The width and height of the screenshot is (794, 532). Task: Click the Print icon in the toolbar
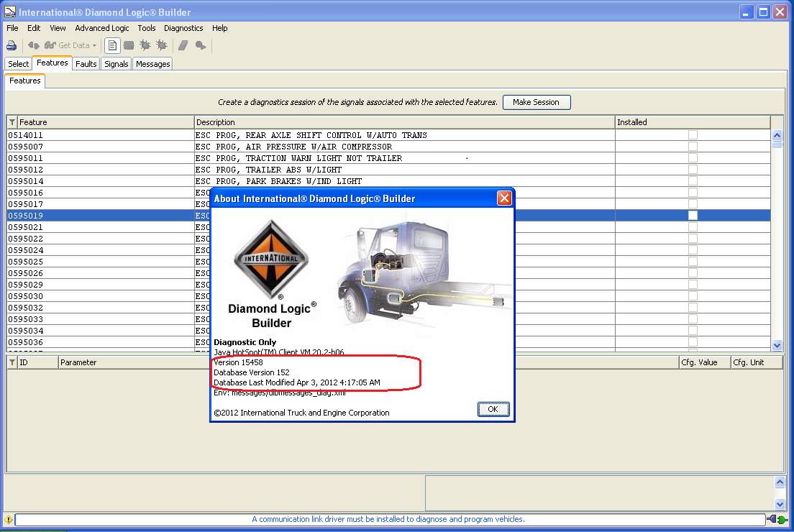11,45
